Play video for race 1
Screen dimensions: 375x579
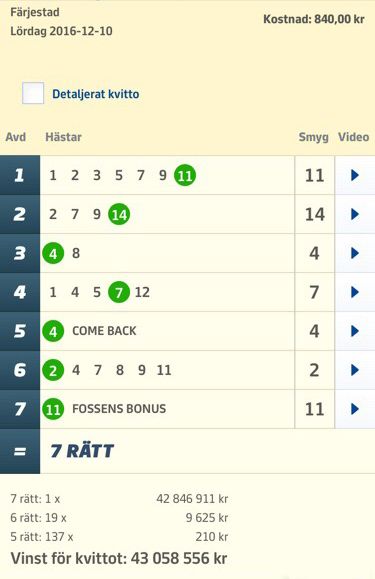coord(355,175)
